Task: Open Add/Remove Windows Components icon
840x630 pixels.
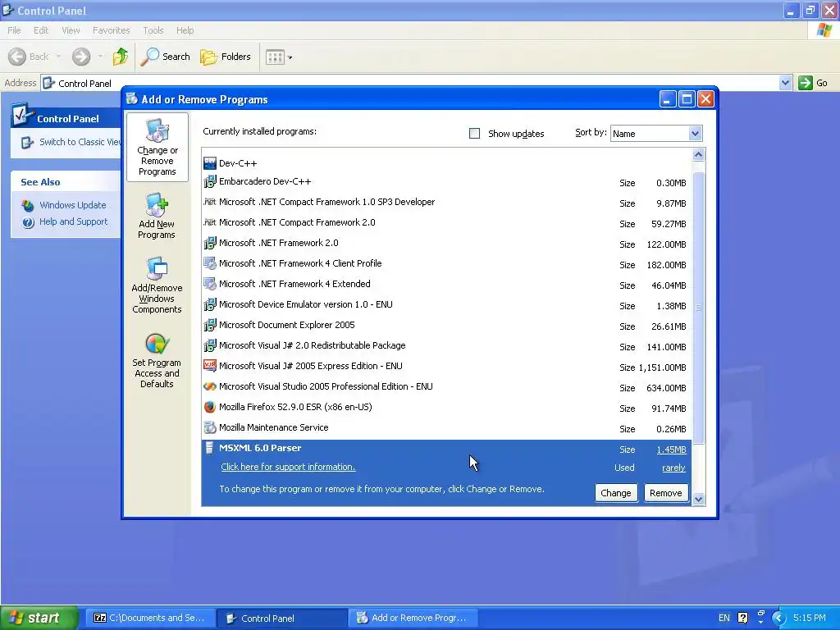Action: click(157, 268)
